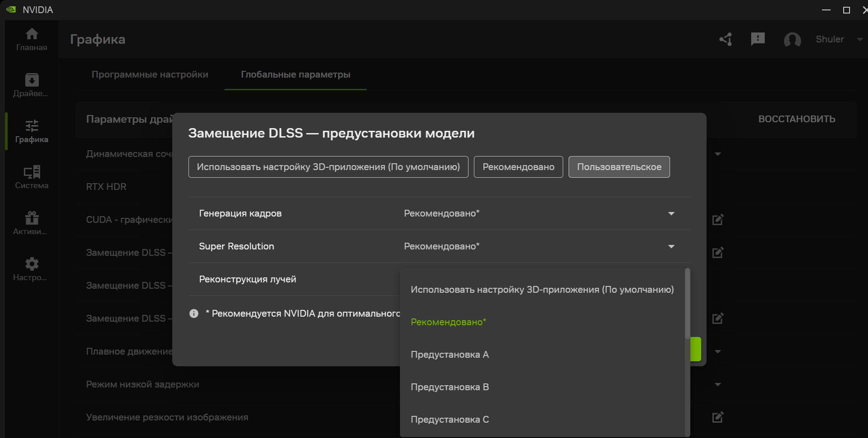Click the edit icon beside Super Resolution row
This screenshot has width=868, height=438.
[x=718, y=253]
